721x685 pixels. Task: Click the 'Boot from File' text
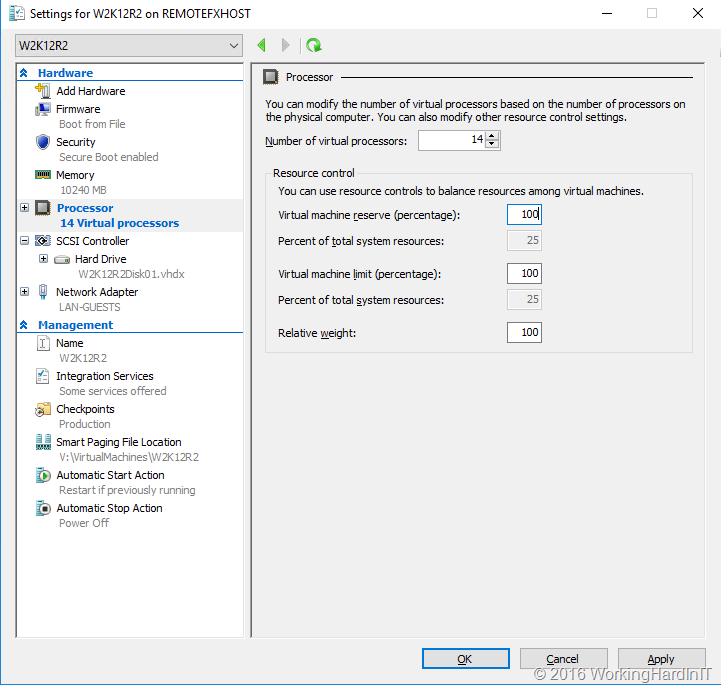coord(92,124)
